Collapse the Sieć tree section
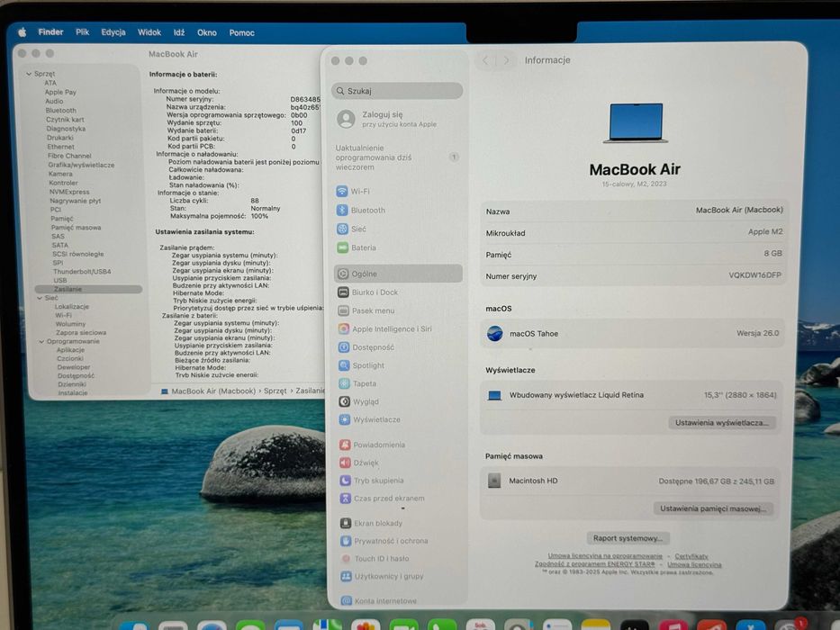The height and width of the screenshot is (630, 840). tap(40, 298)
